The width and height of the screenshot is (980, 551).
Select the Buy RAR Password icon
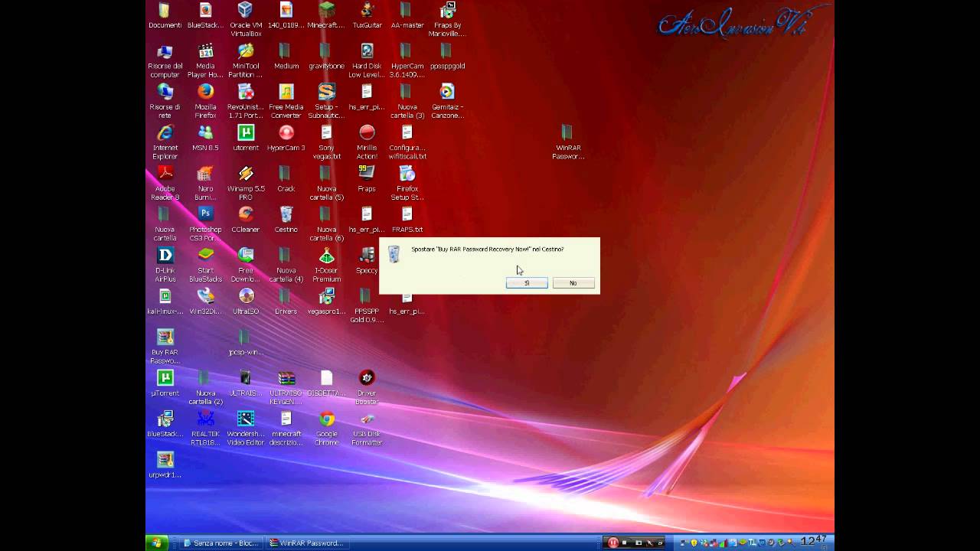pos(165,347)
